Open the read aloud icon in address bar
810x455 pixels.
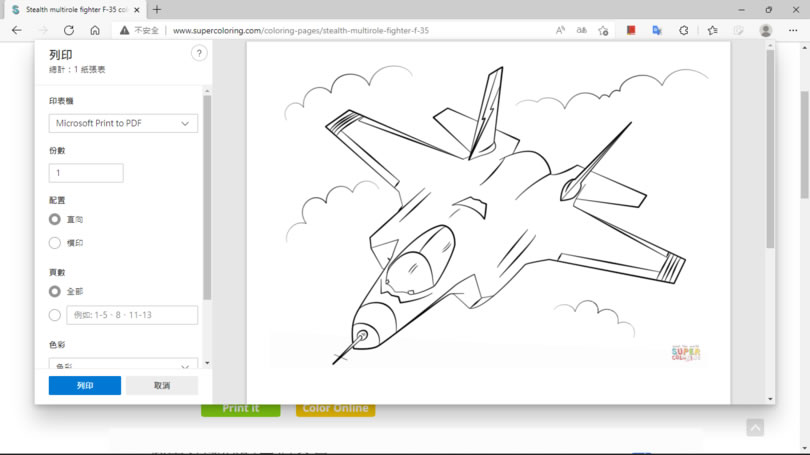[x=560, y=30]
